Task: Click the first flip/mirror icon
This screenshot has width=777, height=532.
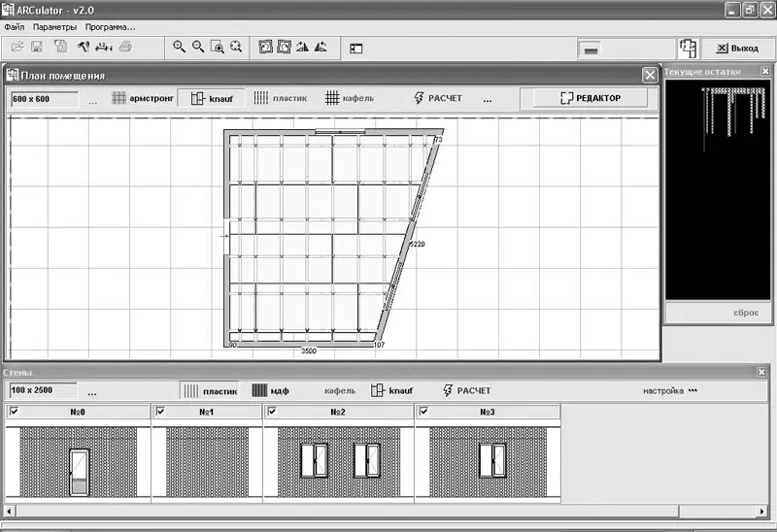Action: click(x=302, y=47)
